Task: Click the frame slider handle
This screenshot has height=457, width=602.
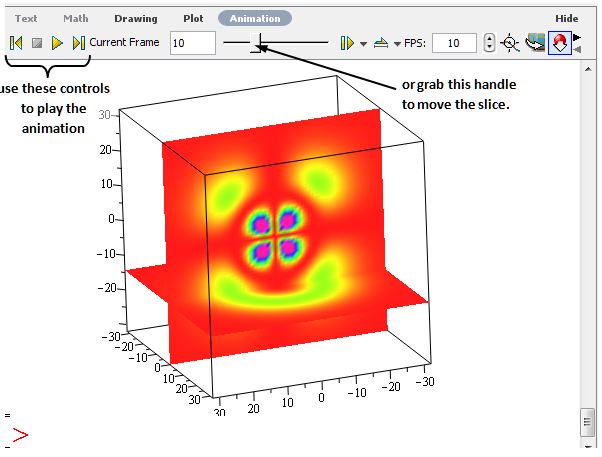Action: [x=257, y=43]
